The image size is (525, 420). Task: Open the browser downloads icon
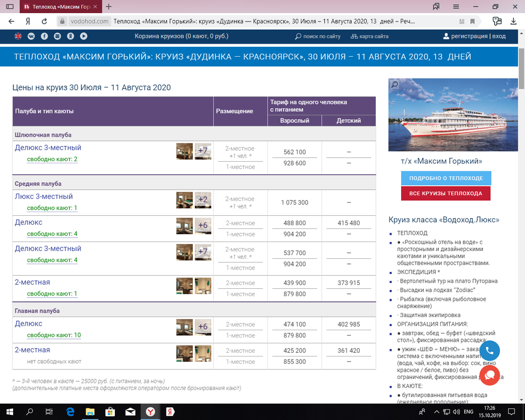pos(513,22)
